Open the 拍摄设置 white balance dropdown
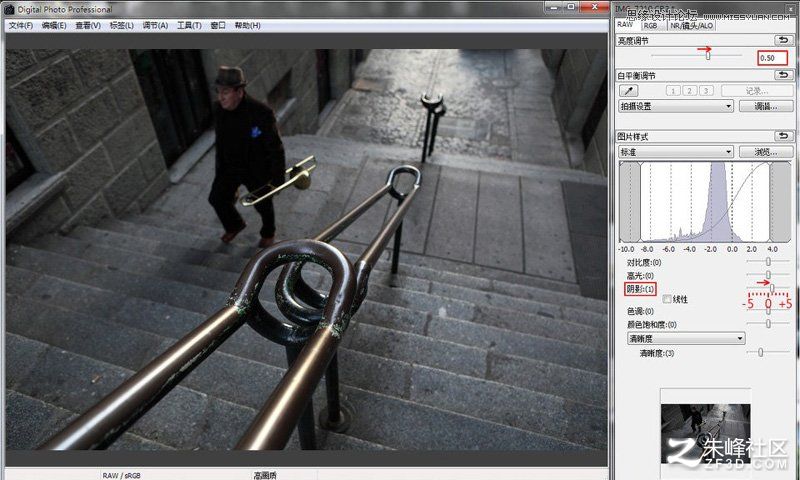Viewport: 800px width, 480px height. pyautogui.click(x=676, y=106)
